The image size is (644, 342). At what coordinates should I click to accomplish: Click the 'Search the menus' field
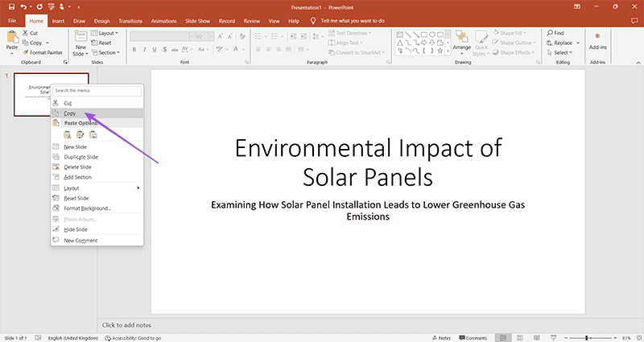tap(97, 91)
